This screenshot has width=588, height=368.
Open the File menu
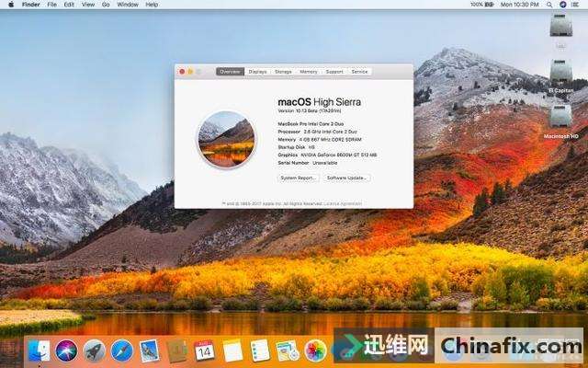[x=51, y=5]
